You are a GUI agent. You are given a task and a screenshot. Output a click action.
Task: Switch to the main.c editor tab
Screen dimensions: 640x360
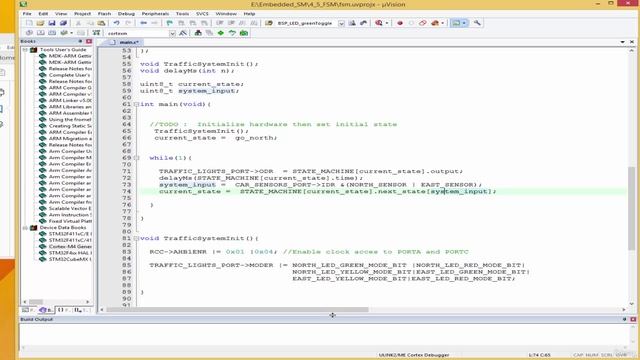point(126,42)
